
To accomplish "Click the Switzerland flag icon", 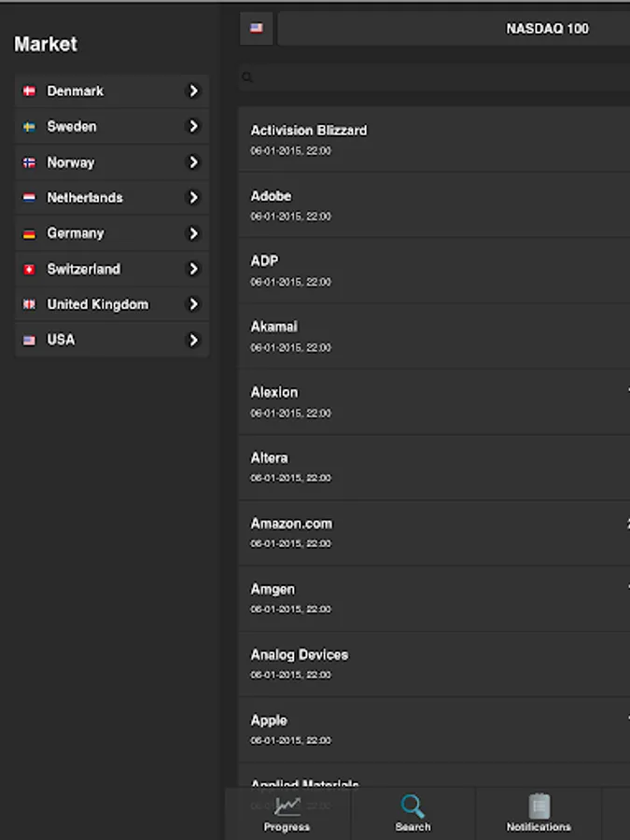I will pos(29,270).
